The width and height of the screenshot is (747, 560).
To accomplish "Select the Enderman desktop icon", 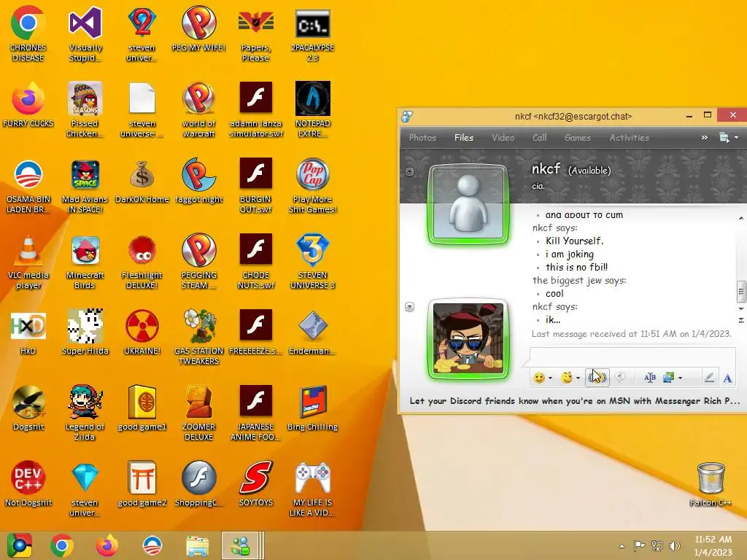I will [x=312, y=332].
